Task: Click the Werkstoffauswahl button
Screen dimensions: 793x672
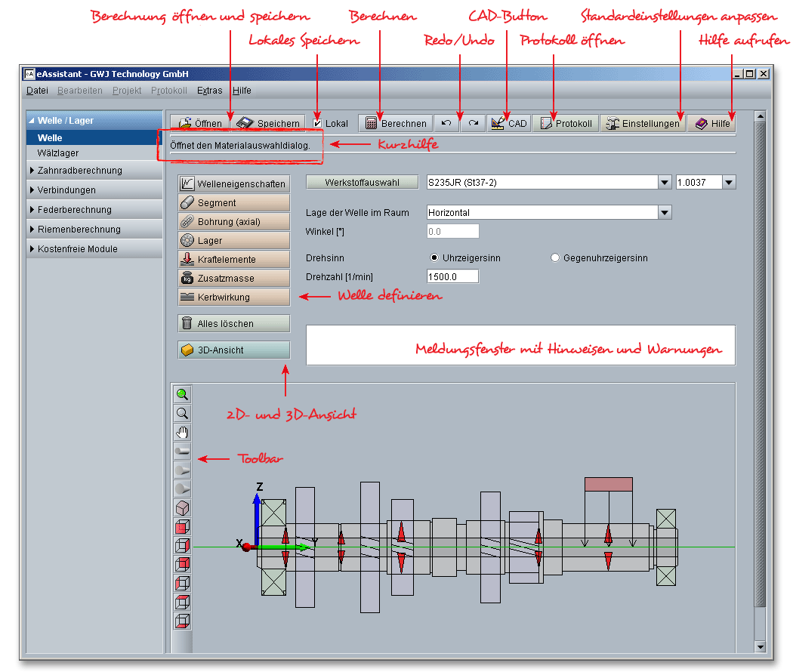Action: click(x=362, y=182)
